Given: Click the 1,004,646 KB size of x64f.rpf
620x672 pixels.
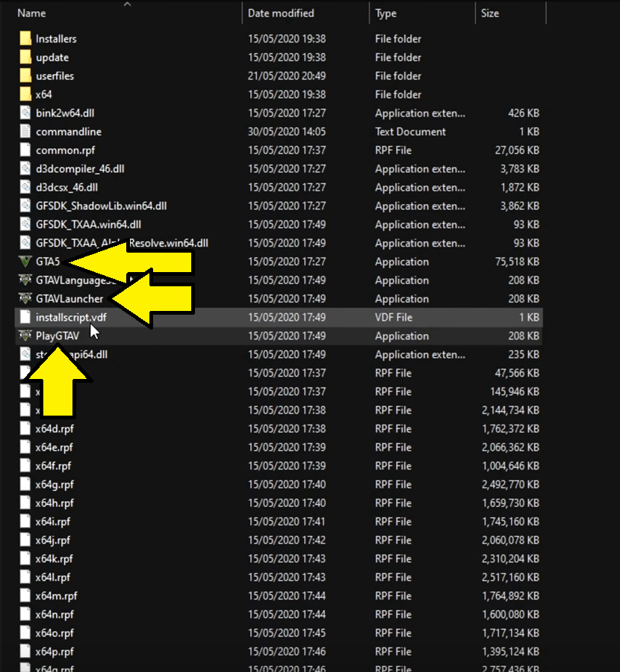Looking at the screenshot, I should [510, 466].
